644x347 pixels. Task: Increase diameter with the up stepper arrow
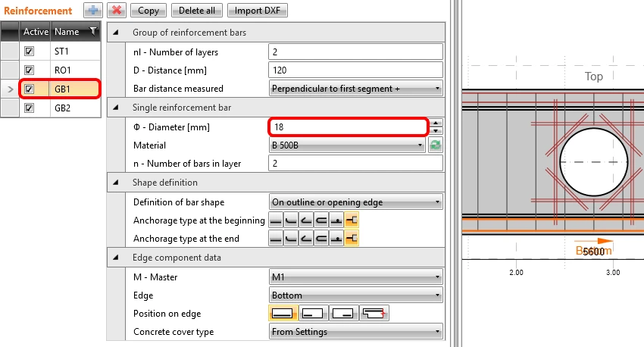[x=436, y=123]
